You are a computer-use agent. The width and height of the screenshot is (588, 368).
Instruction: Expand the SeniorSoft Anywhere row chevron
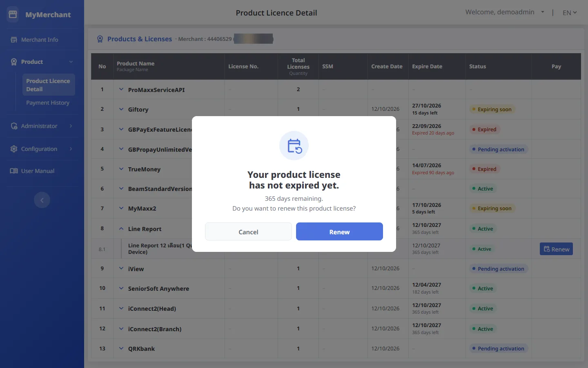(x=121, y=288)
